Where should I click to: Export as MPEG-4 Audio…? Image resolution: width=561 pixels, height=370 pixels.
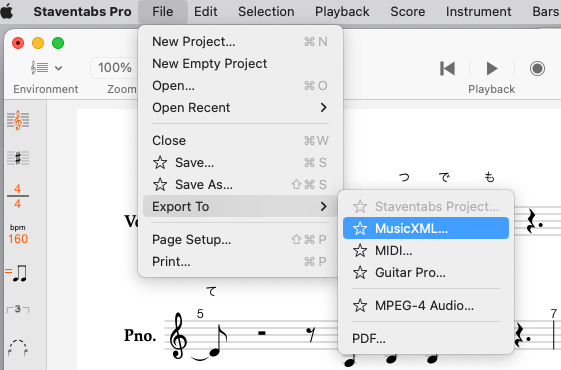tap(426, 306)
